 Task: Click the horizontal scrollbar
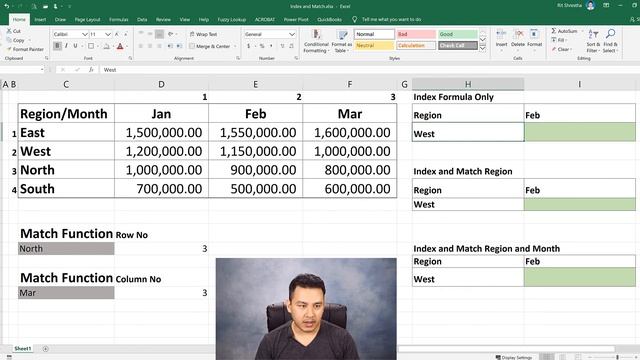(506, 349)
